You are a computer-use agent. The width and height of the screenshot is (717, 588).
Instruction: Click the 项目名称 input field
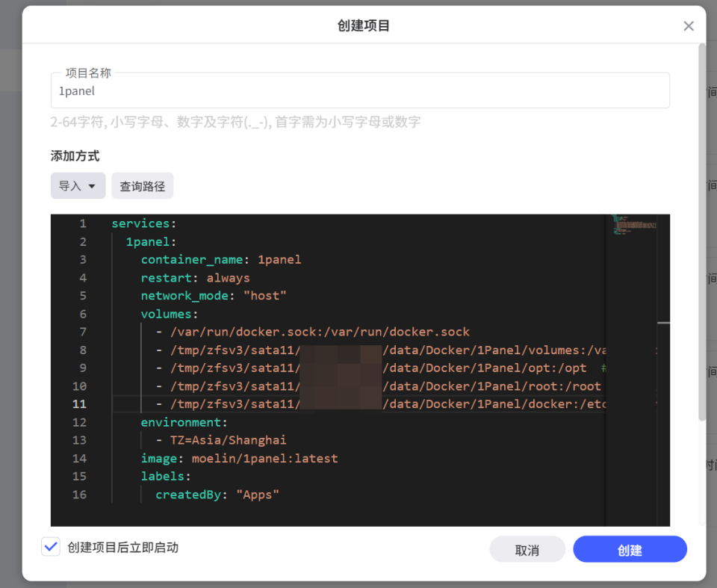pos(360,90)
